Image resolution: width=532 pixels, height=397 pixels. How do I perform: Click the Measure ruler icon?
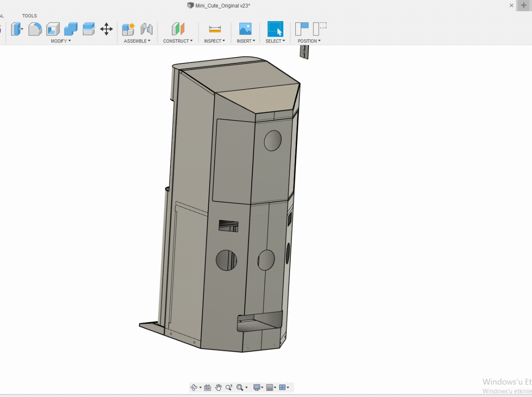coord(215,29)
